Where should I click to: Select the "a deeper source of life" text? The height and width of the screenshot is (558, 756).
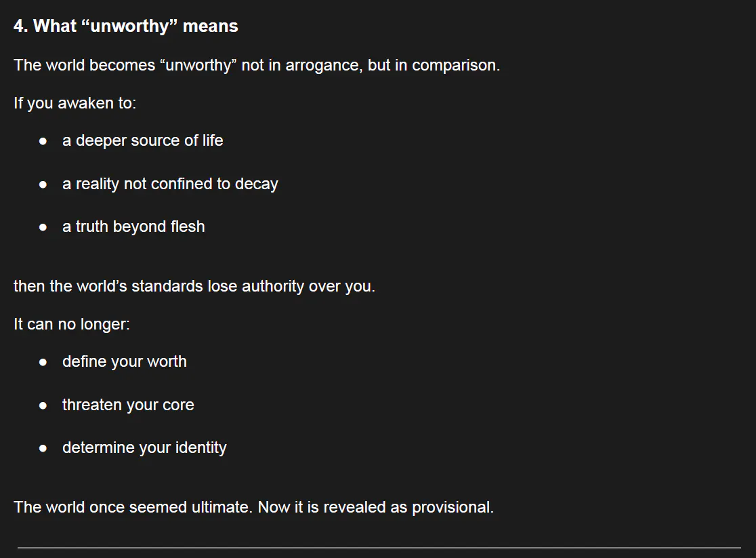tap(142, 140)
